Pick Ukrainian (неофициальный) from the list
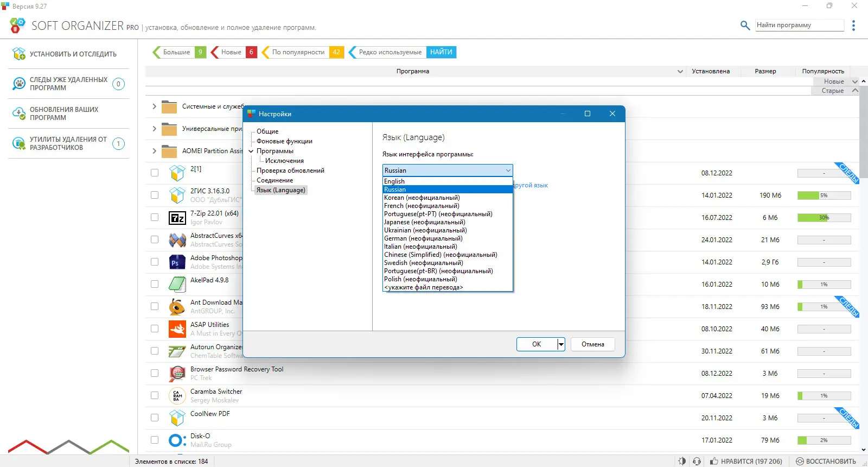This screenshot has height=467, width=868. 448,230
